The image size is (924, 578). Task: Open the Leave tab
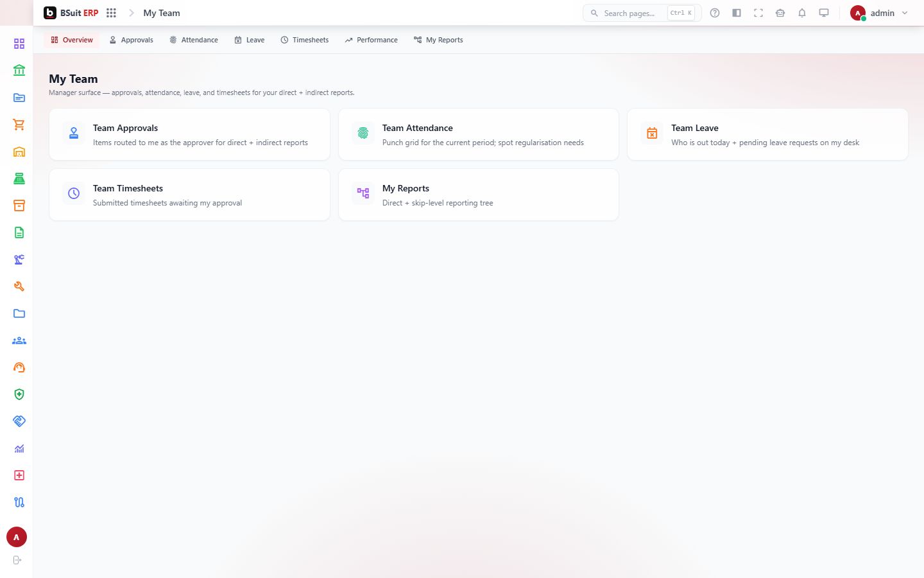(250, 40)
